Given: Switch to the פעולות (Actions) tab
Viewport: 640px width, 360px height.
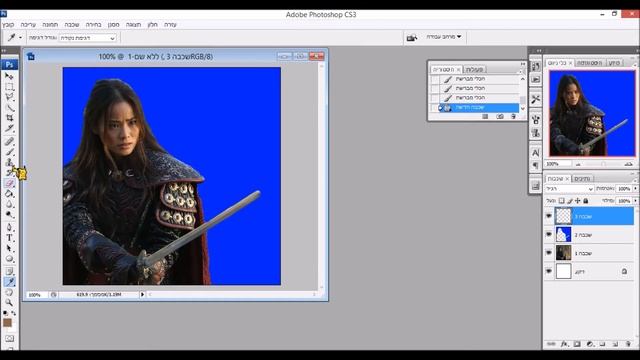Looking at the screenshot, I should (474, 69).
